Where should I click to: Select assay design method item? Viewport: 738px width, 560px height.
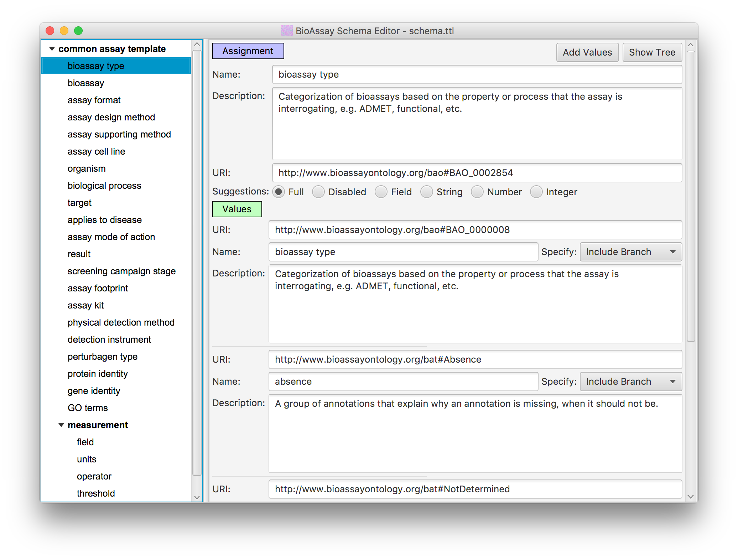pyautogui.click(x=116, y=117)
